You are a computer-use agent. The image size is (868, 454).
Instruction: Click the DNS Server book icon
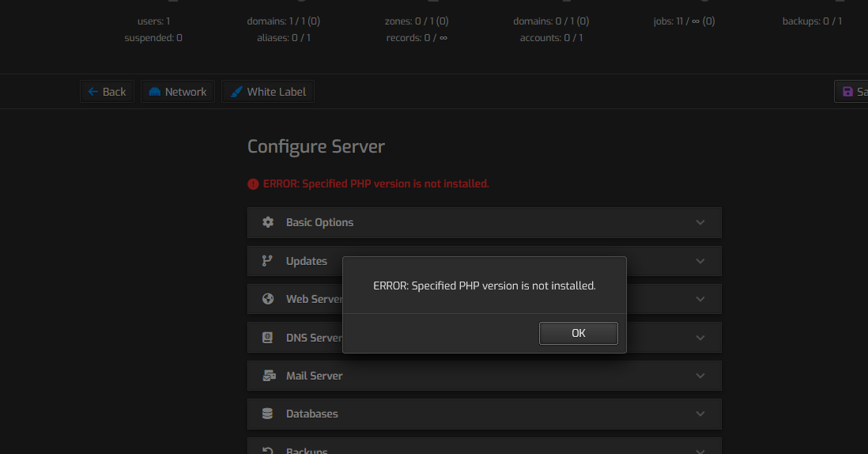click(268, 338)
